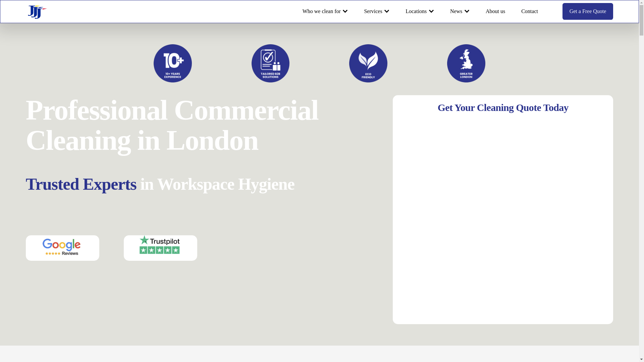Click the Greater London map badge
644x362 pixels.
[466, 63]
